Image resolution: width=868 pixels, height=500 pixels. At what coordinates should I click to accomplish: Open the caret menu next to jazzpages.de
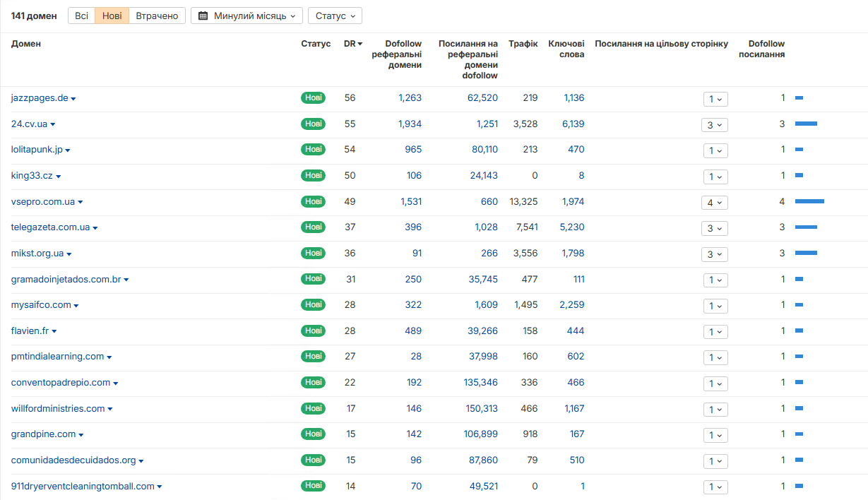73,99
